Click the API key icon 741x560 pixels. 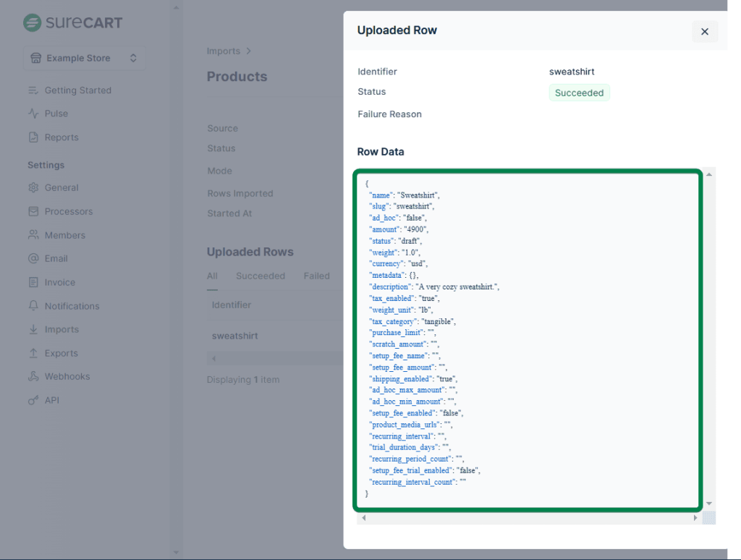(x=33, y=400)
